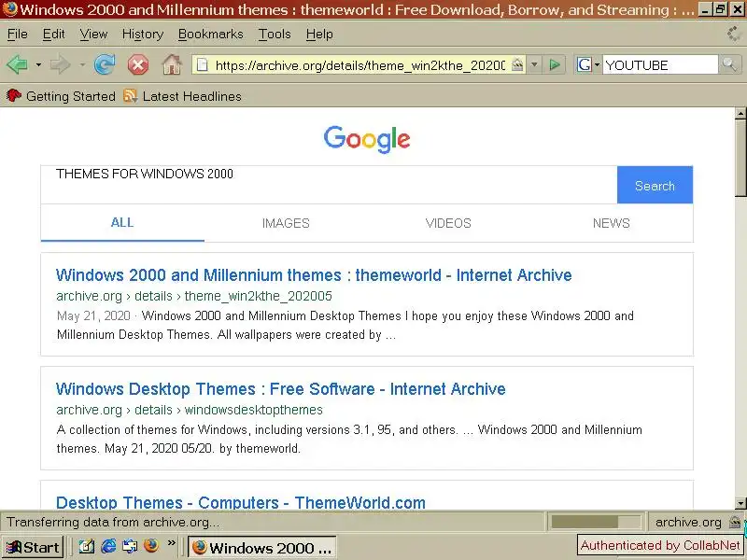Image resolution: width=747 pixels, height=560 pixels.
Task: Click the Windows 2000 taskbar window button
Action: pos(262,548)
